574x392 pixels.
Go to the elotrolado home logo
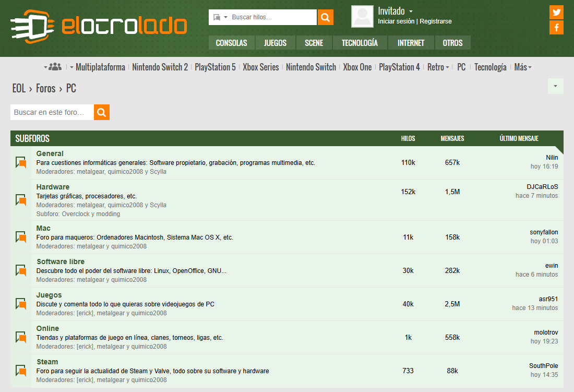click(99, 26)
